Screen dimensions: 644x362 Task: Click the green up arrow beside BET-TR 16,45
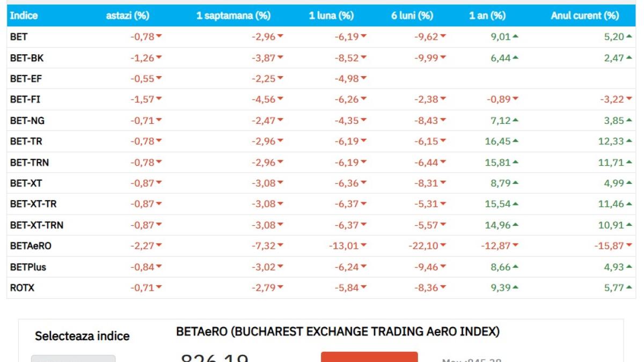click(515, 141)
